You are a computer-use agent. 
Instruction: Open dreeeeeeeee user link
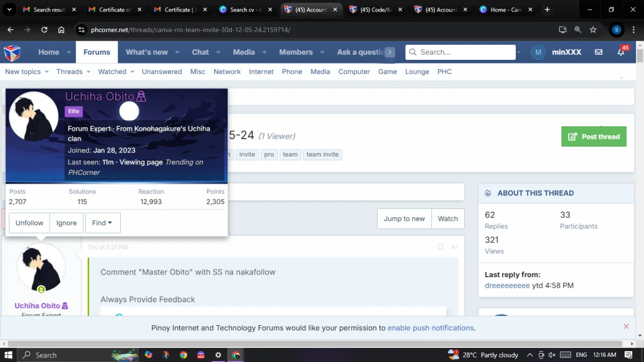(x=507, y=286)
